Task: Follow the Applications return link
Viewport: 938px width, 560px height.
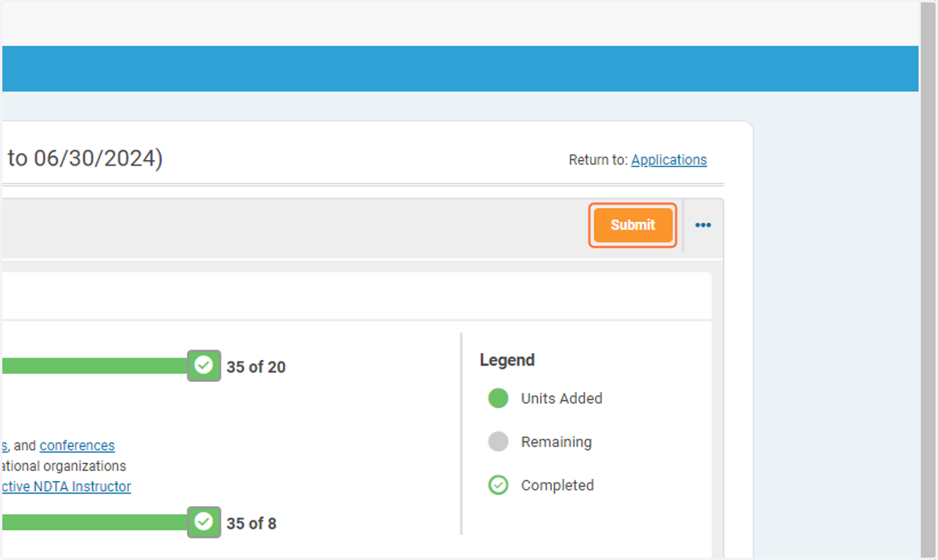Action: [x=669, y=160]
